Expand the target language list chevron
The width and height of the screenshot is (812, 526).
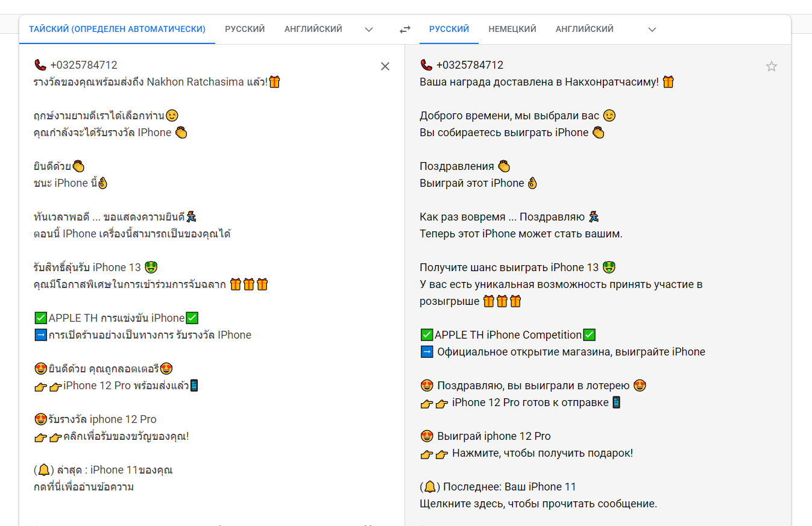coord(652,30)
